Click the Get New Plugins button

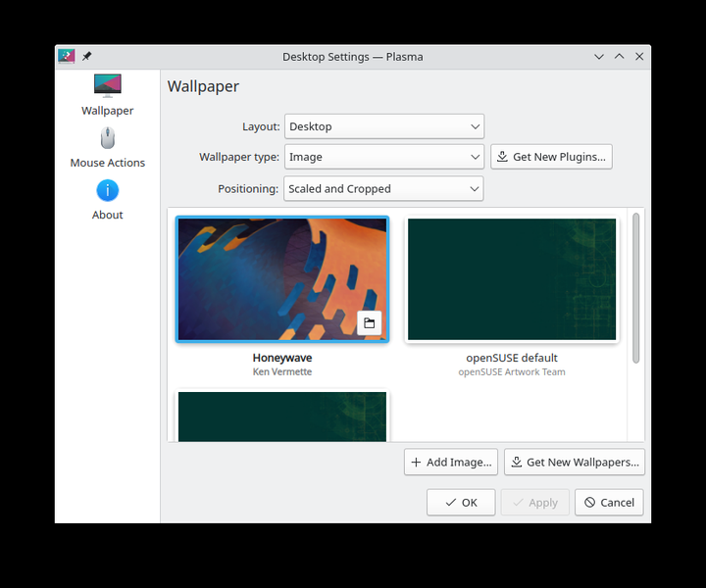pos(551,157)
